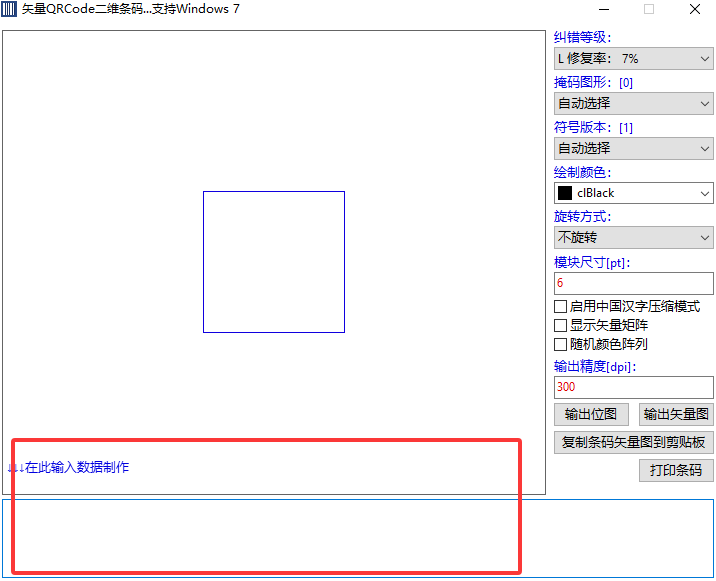This screenshot has width=716, height=581.
Task: Click the 输出精度[dpi] input field
Action: [x=633, y=387]
